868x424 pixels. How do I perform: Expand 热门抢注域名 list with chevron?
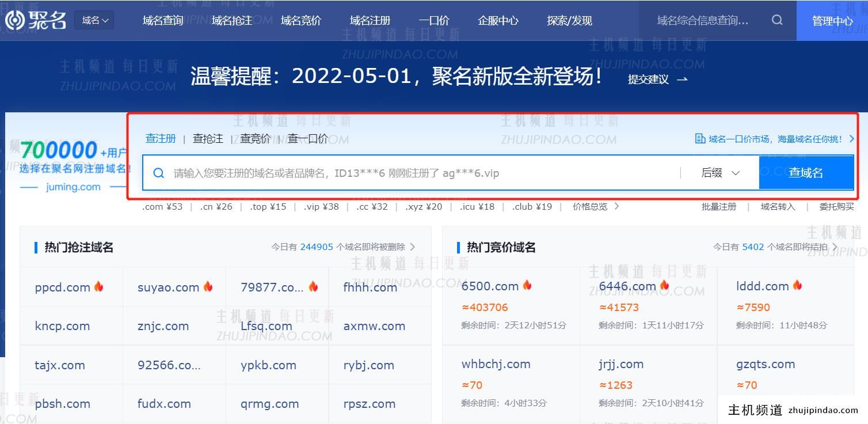413,247
